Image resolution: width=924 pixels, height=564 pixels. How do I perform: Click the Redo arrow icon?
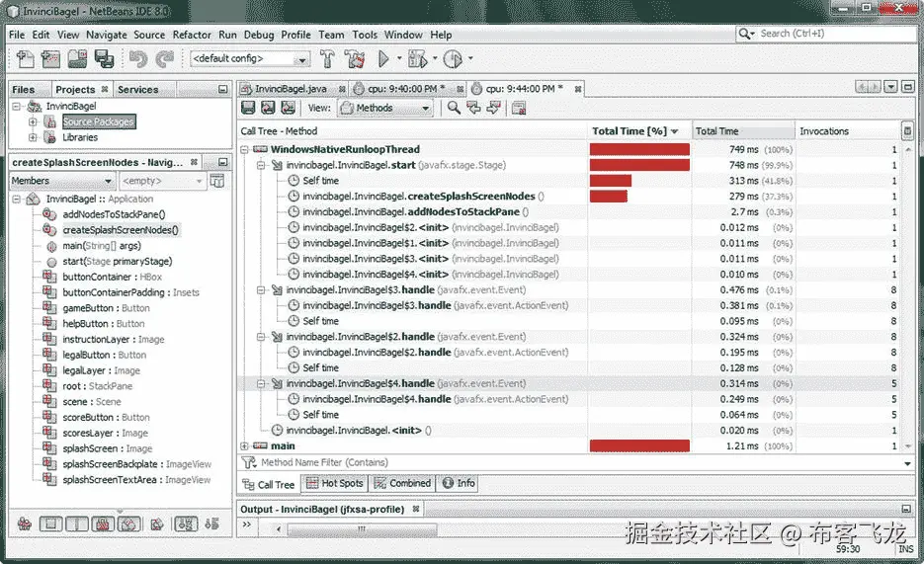pos(165,59)
